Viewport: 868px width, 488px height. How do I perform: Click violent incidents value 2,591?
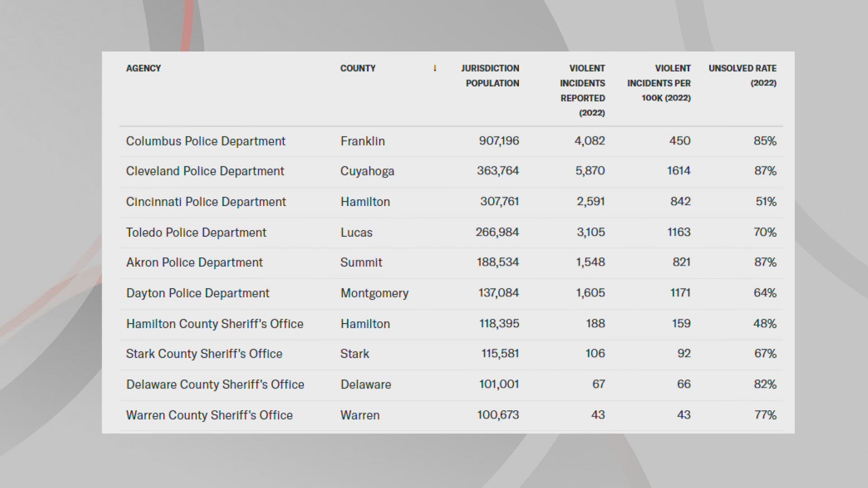(591, 202)
